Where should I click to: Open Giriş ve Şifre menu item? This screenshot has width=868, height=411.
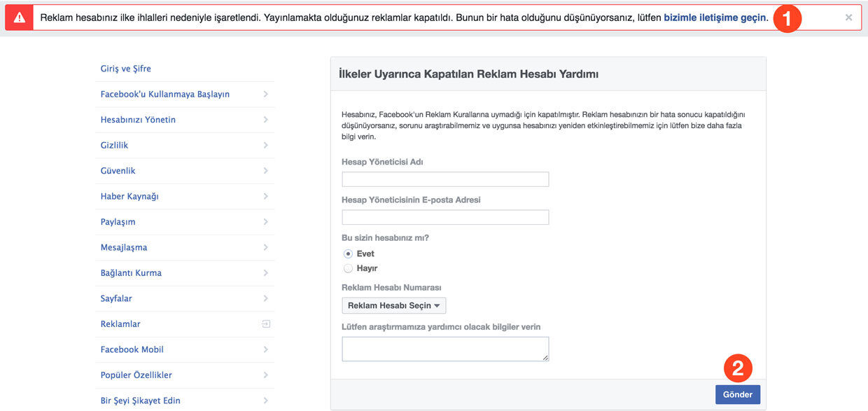pos(126,69)
